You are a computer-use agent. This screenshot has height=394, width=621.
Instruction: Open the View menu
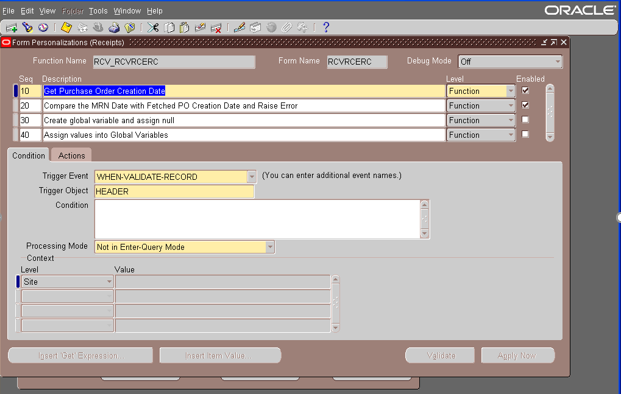pyautogui.click(x=47, y=11)
